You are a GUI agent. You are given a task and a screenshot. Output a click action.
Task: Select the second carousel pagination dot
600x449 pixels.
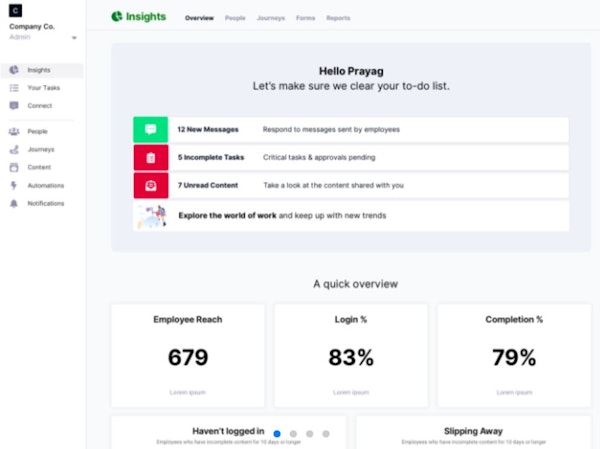pos(293,434)
